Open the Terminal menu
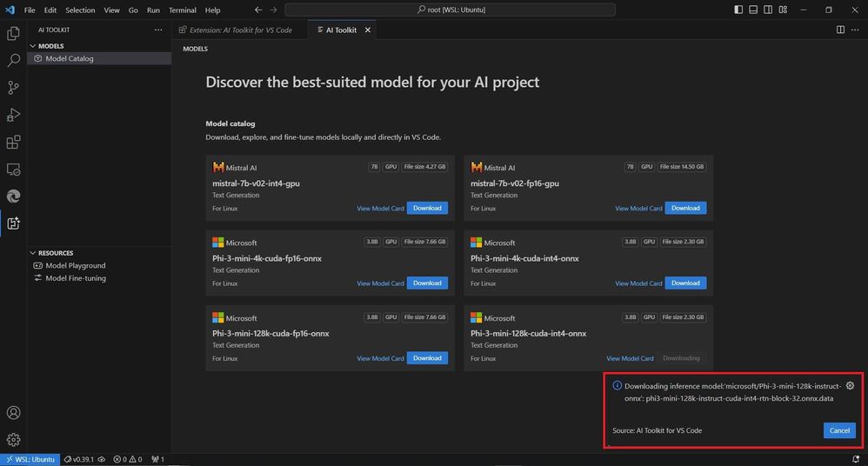The image size is (868, 466). (183, 10)
